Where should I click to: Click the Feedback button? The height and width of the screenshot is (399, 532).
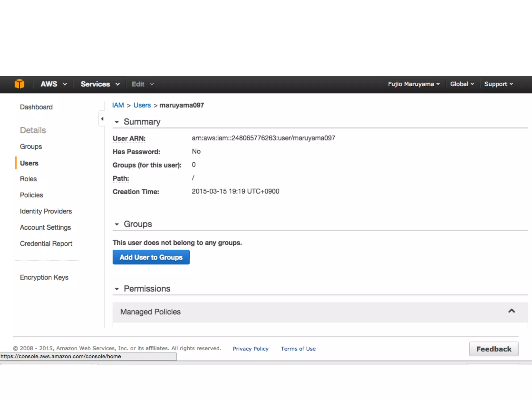point(494,349)
